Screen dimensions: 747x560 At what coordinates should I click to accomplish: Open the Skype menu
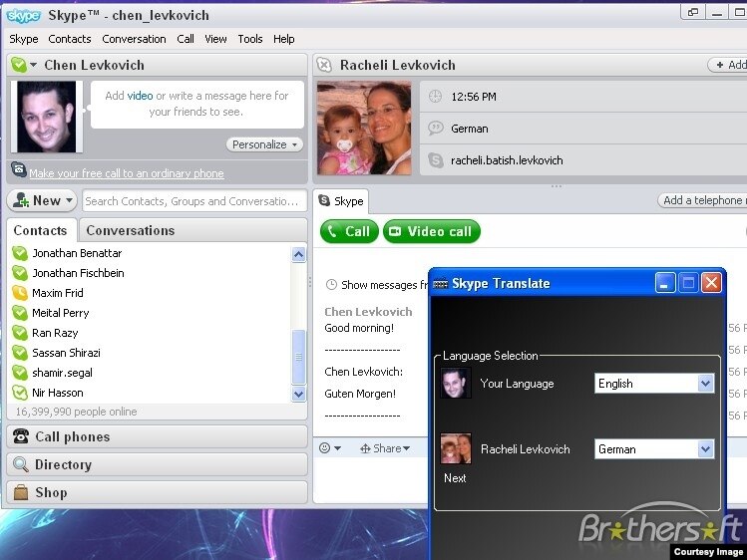[24, 39]
